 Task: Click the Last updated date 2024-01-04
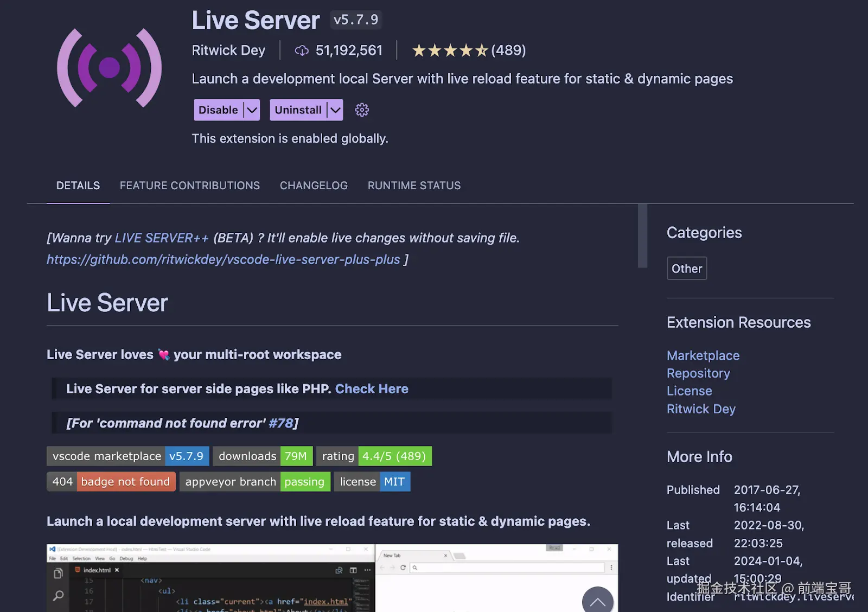point(768,570)
